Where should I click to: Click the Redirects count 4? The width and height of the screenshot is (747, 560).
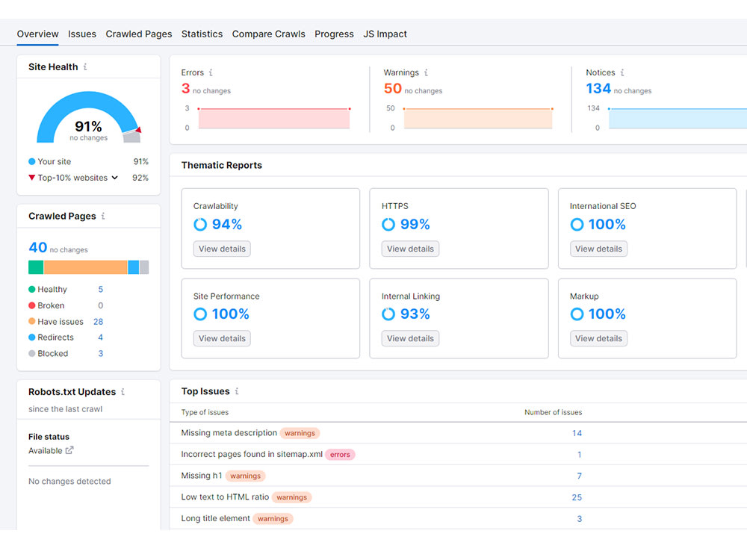tap(101, 337)
